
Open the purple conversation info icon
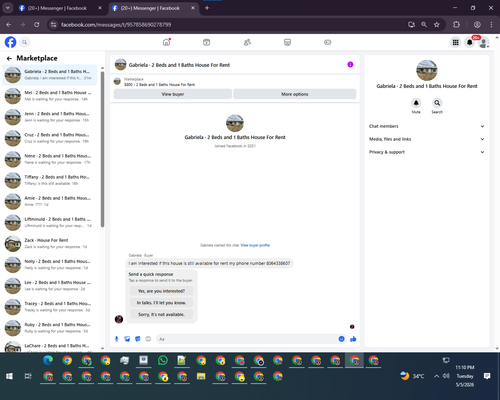[350, 65]
